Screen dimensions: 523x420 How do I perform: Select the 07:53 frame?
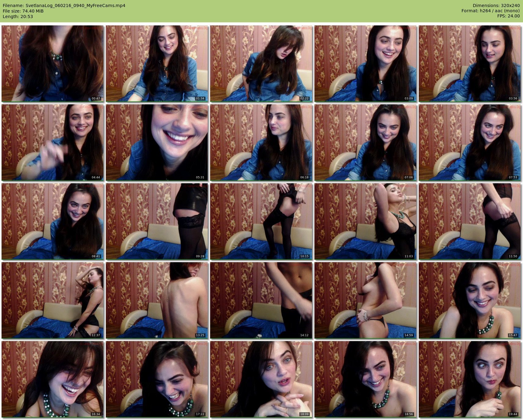click(x=470, y=142)
